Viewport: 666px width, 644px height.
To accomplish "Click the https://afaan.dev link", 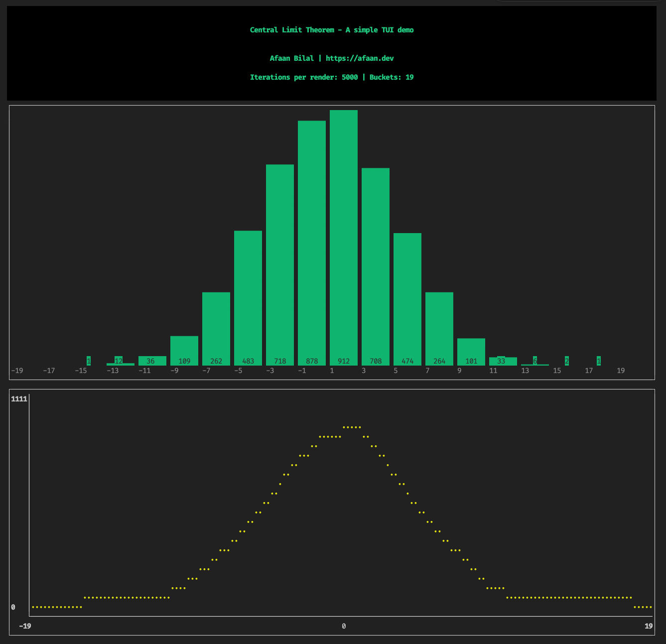I will tap(360, 58).
